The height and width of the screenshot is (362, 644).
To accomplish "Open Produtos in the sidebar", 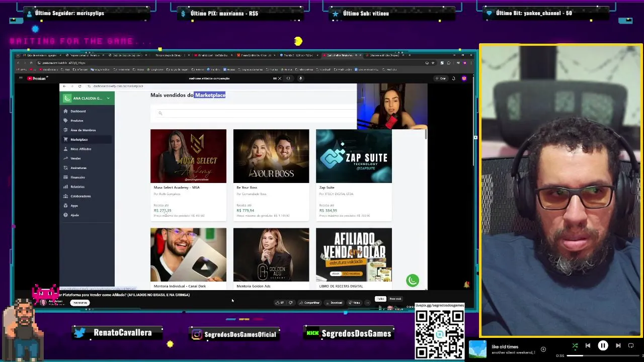I will 76,121.
